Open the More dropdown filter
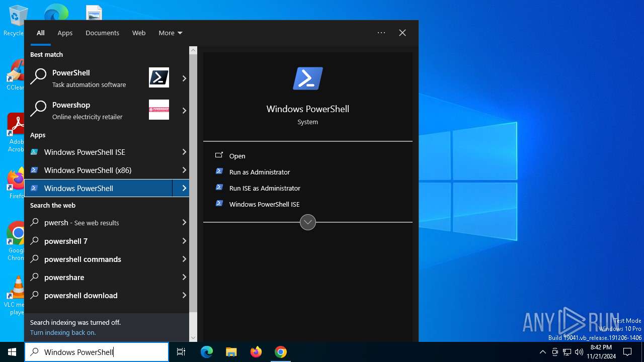644x362 pixels. [x=171, y=33]
